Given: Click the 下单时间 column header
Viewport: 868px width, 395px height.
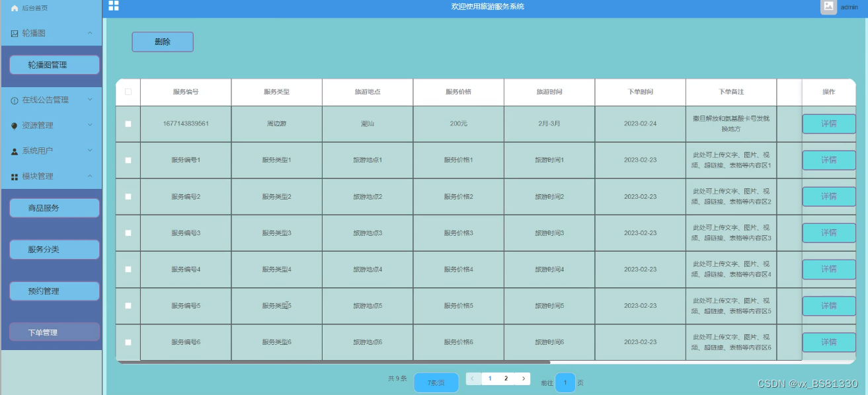Looking at the screenshot, I should pos(640,92).
